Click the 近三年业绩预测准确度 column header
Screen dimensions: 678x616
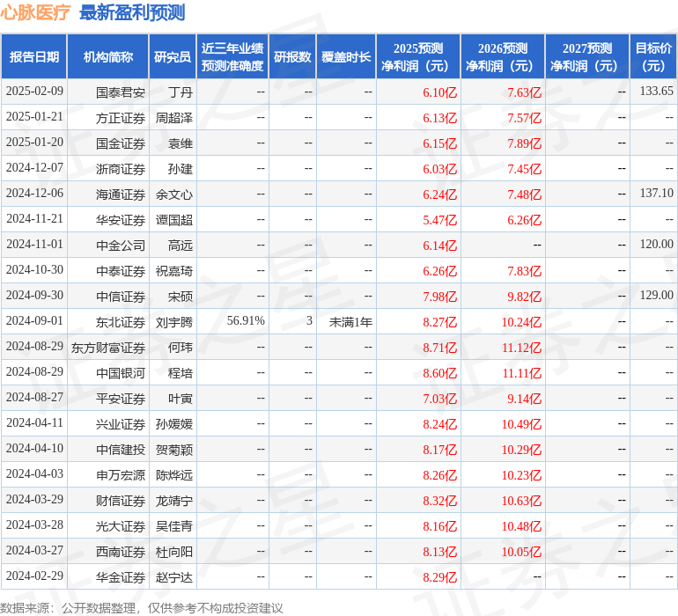(232, 57)
